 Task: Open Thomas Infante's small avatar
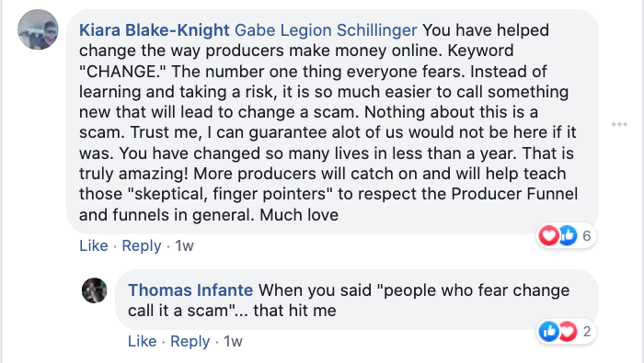coord(95,290)
